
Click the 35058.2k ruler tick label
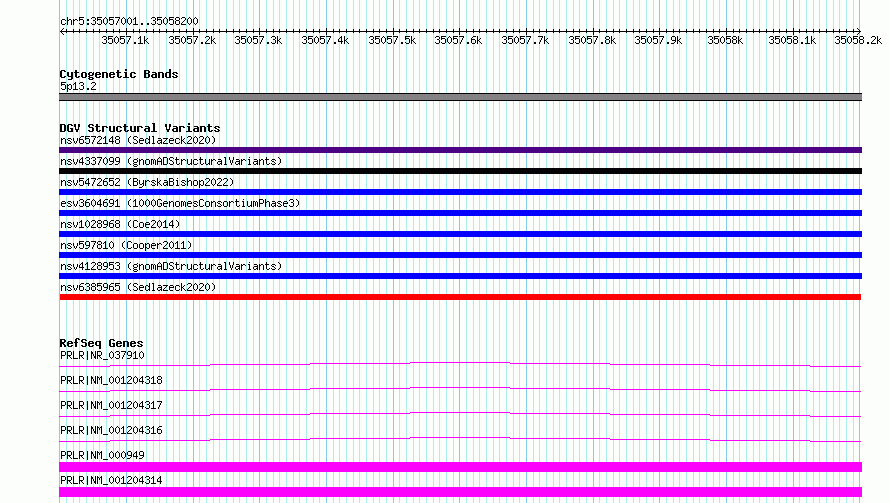coord(858,40)
